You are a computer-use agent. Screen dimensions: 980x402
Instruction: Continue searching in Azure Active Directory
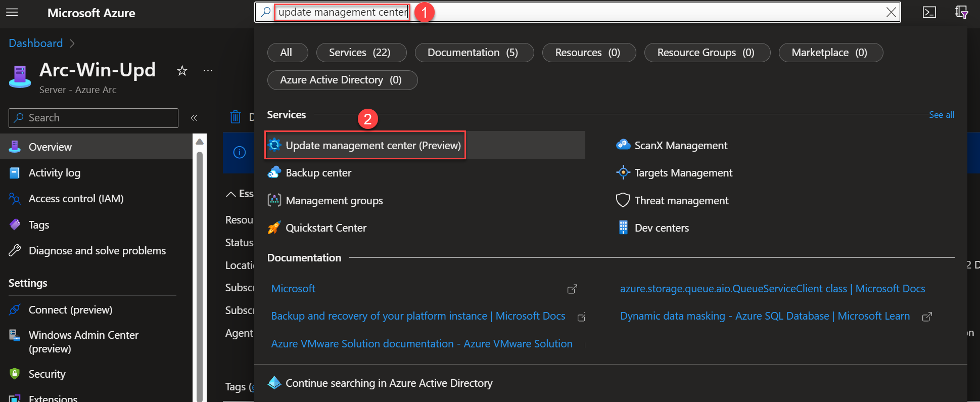(x=380, y=383)
